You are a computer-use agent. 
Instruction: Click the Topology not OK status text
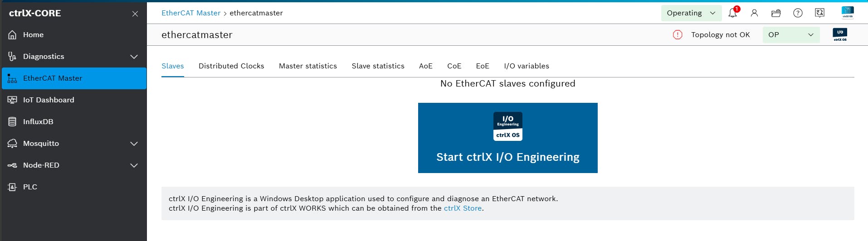(721, 35)
